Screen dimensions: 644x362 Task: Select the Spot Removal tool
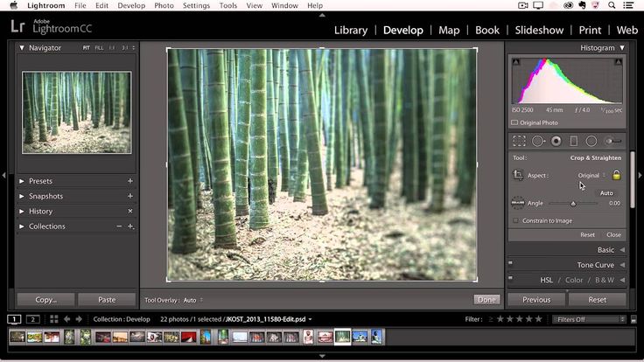point(537,141)
